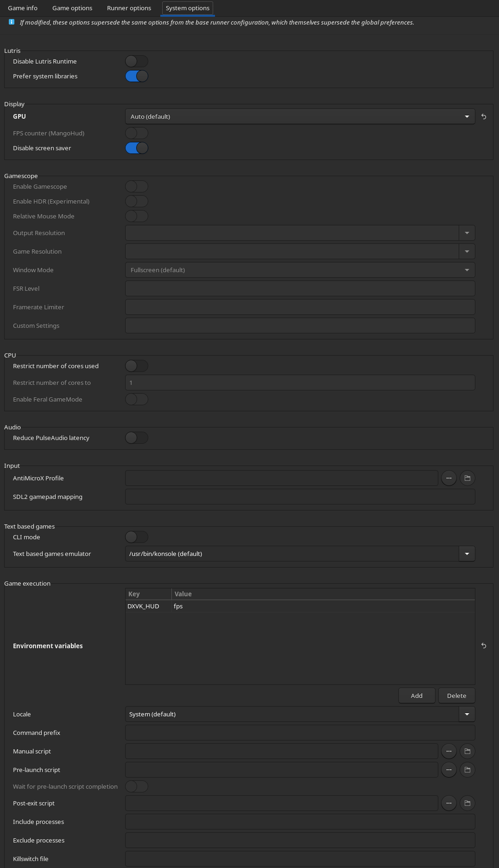
Task: Expand the Output Resolution dropdown arrow
Action: coord(467,233)
